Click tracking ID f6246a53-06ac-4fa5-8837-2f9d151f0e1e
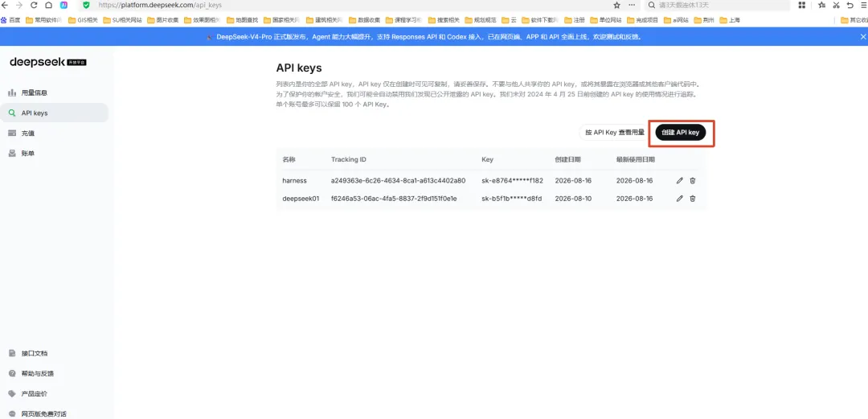This screenshot has width=868, height=419. (x=394, y=199)
